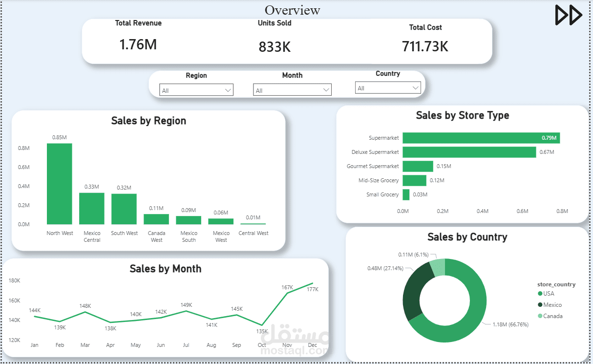
Task: Select the 0.67M Deluxe Supermarket data label
Action: tap(547, 152)
